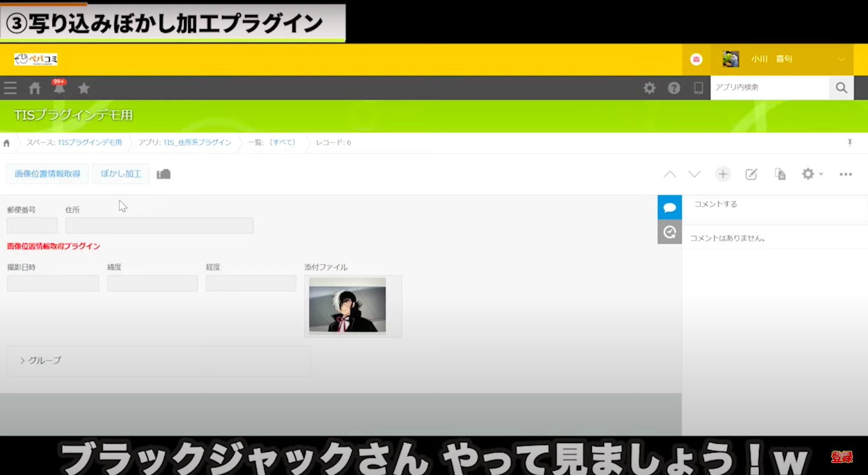Switch to the change history tab
The image size is (868, 475).
(x=669, y=231)
